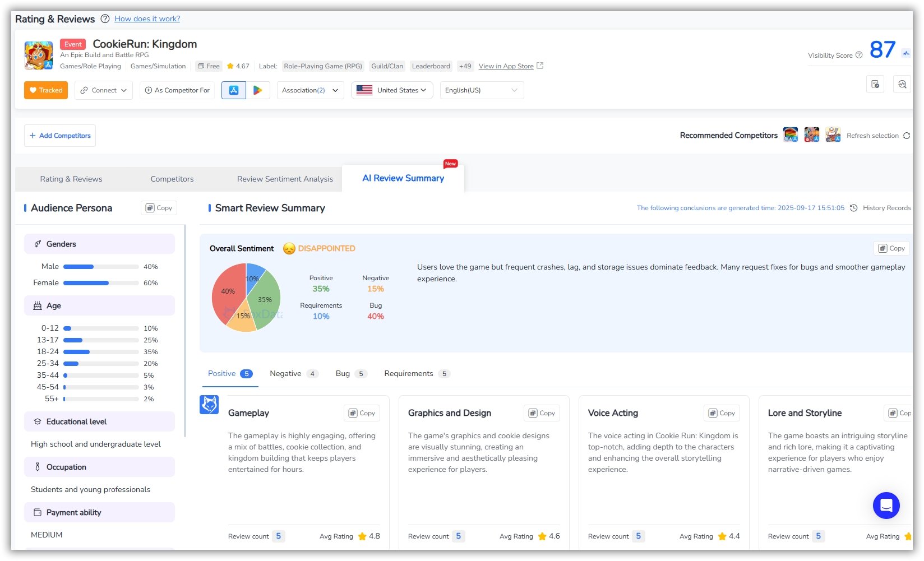Click the fox AI assistant icon

pos(209,405)
